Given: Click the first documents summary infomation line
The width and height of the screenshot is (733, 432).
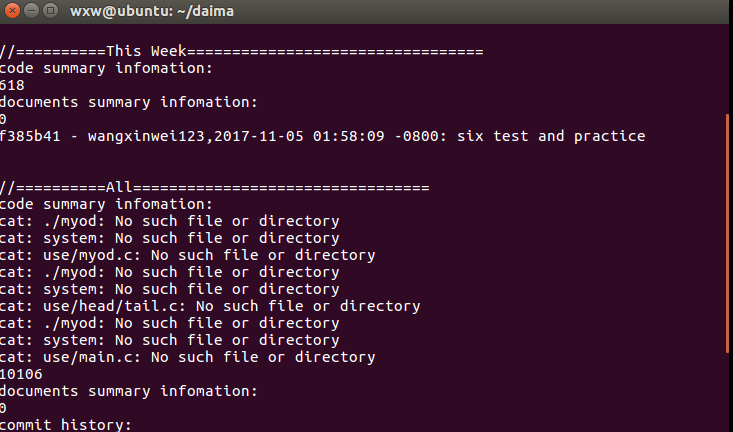Looking at the screenshot, I should [129, 102].
